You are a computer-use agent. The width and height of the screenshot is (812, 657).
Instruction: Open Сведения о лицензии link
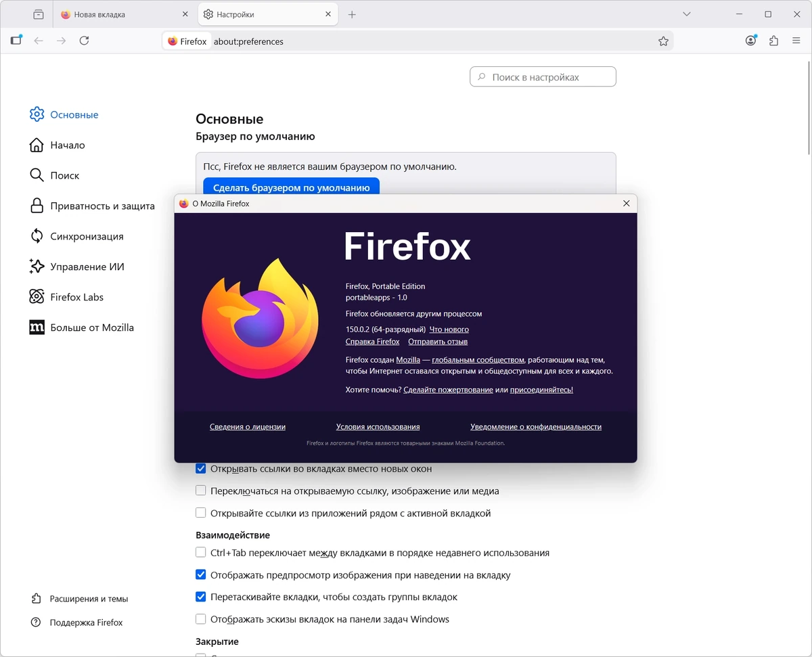[248, 427]
